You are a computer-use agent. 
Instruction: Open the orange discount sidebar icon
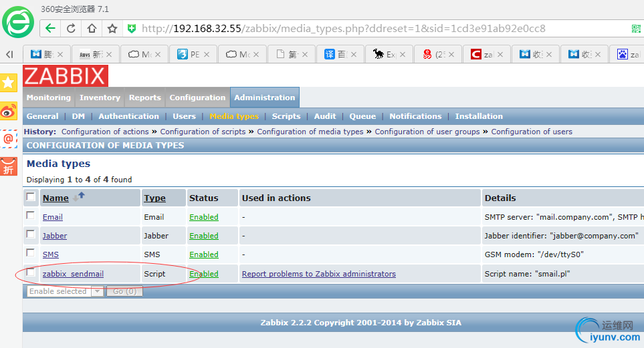tap(8, 166)
